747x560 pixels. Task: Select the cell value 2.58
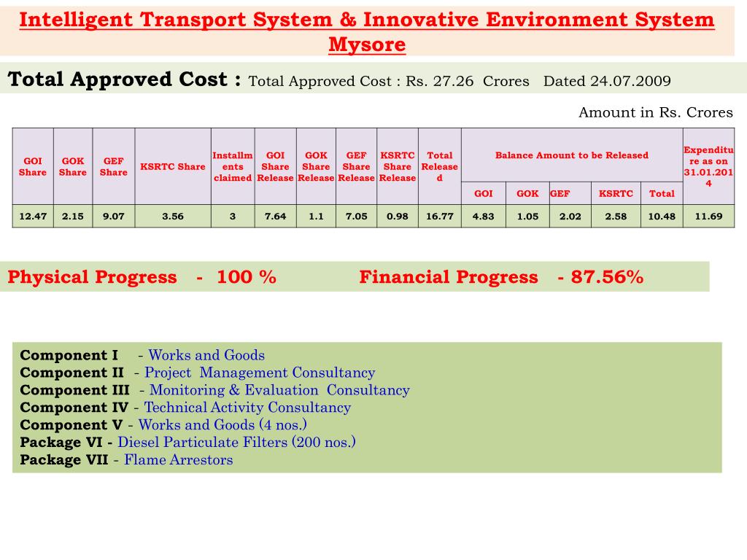click(x=616, y=216)
